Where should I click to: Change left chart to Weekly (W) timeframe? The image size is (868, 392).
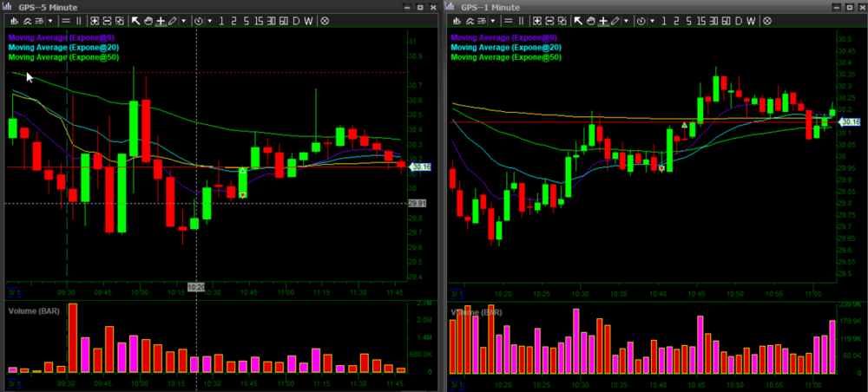(309, 19)
